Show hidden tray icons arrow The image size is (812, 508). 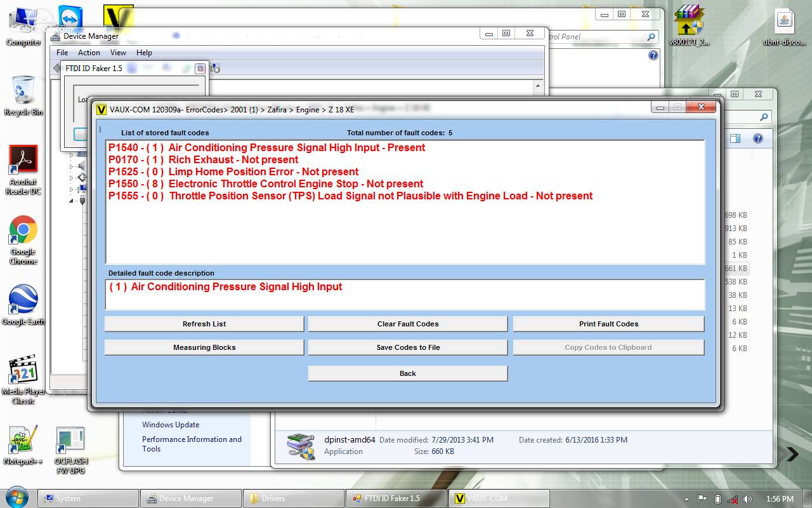[688, 499]
